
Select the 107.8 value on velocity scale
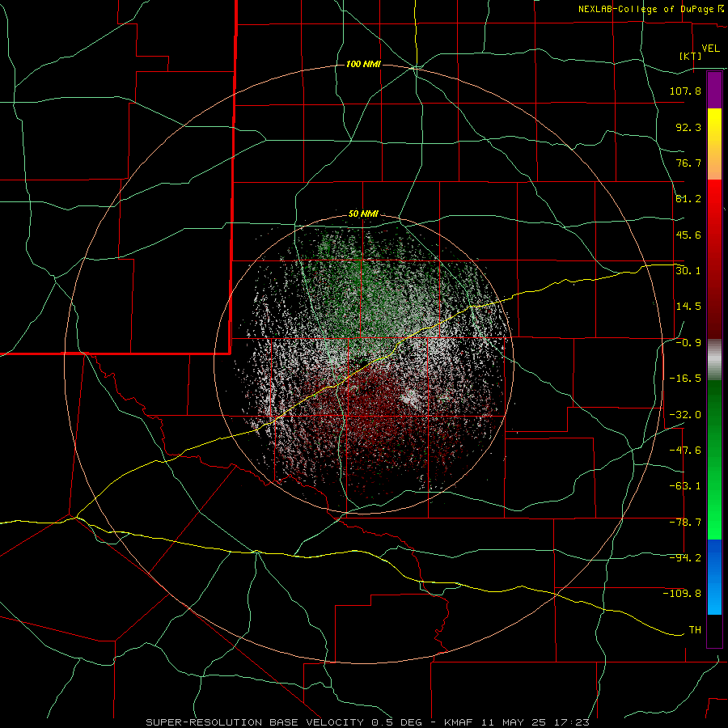[685, 91]
